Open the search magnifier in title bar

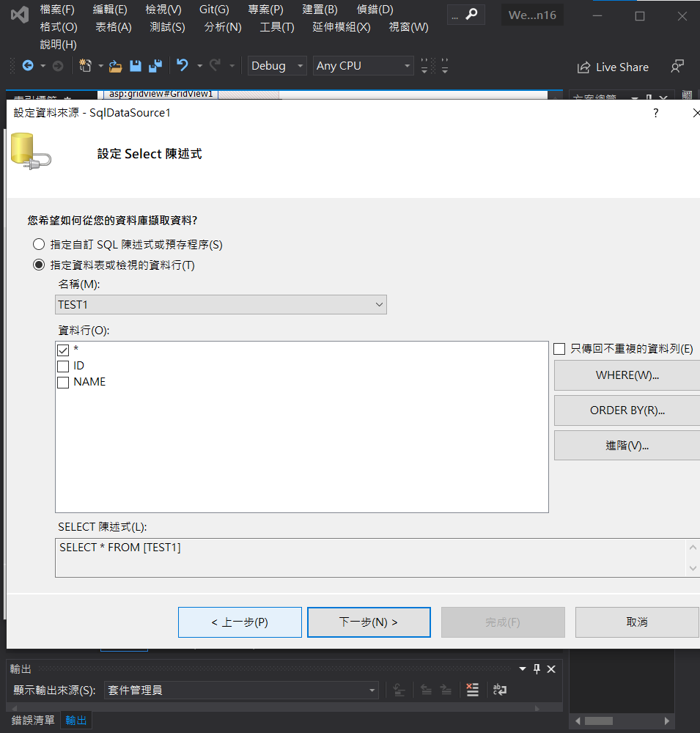(472, 15)
